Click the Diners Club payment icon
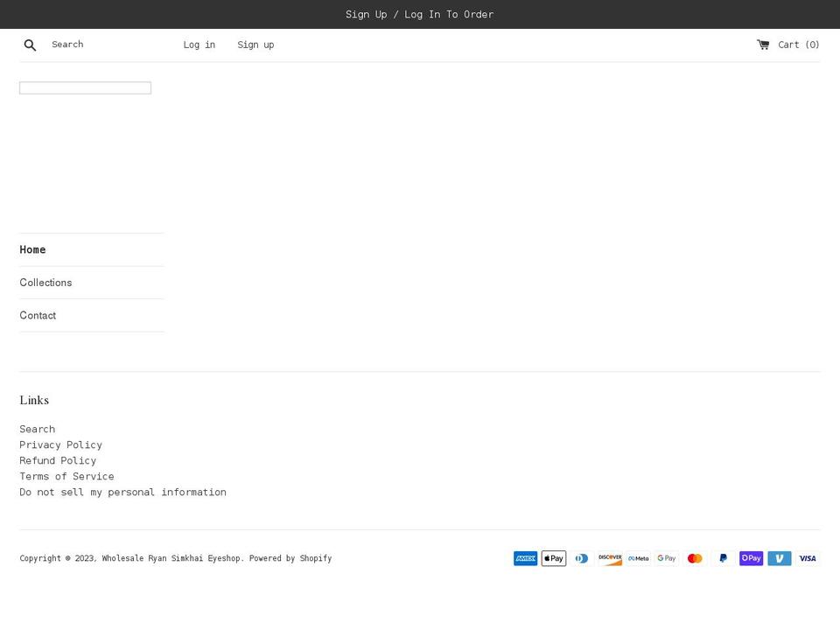 coord(582,558)
